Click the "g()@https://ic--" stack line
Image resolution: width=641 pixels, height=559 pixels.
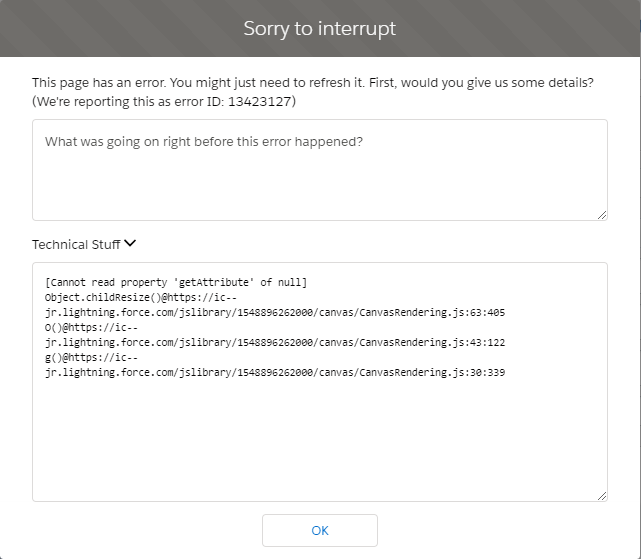pyautogui.click(x=91, y=357)
